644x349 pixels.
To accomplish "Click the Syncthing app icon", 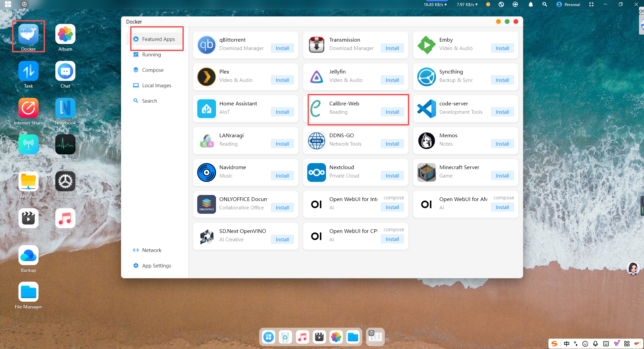I will (427, 77).
